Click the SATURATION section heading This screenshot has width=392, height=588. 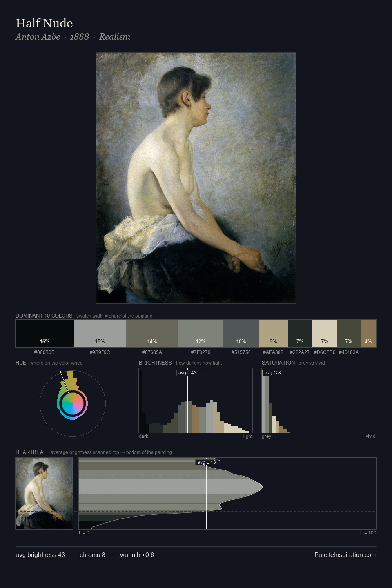(x=278, y=363)
